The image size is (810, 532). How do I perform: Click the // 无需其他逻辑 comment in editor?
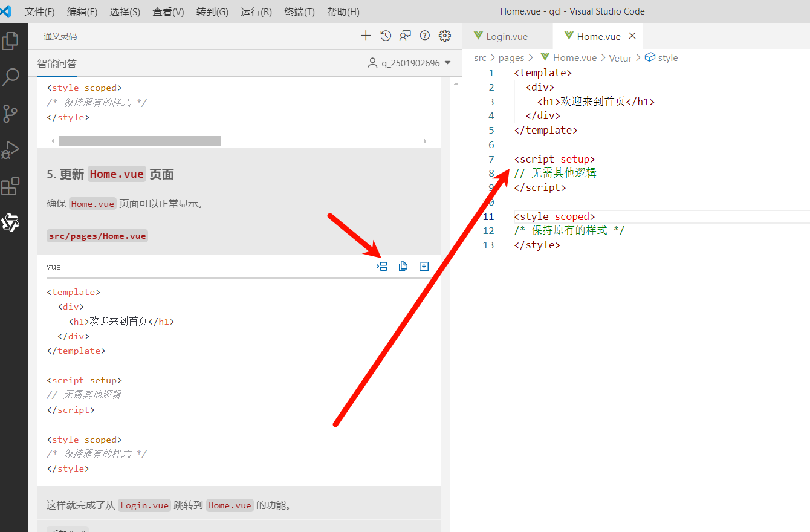(555, 173)
